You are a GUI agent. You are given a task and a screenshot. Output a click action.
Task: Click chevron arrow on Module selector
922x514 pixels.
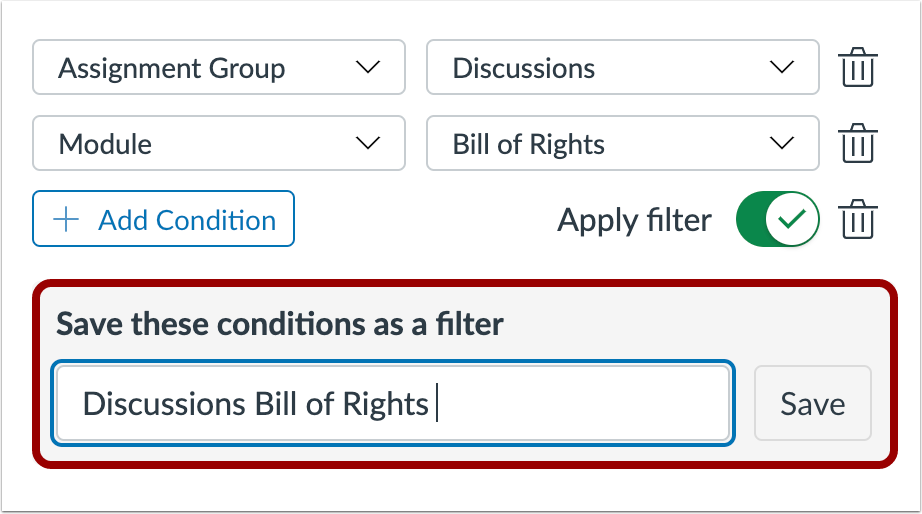click(368, 144)
